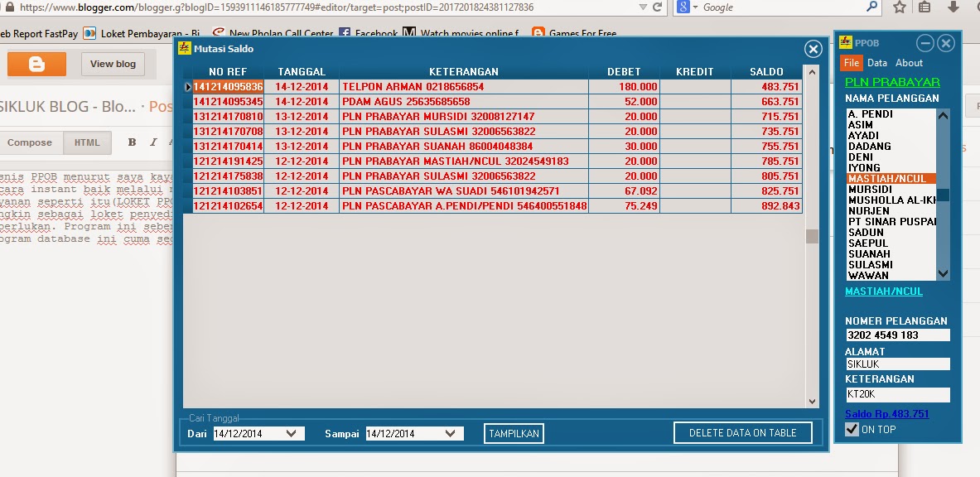Apply Bold formatting in the post editor
Screen dimensions: 980x477
131,142
